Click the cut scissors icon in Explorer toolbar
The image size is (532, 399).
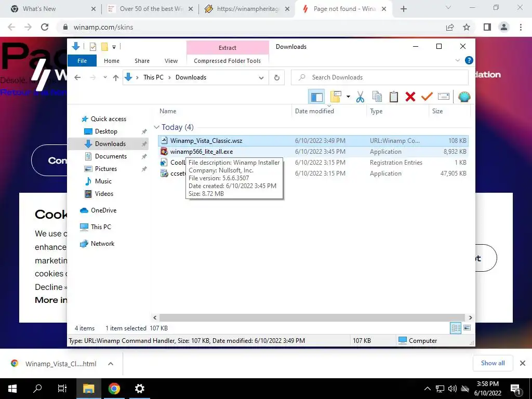[360, 97]
